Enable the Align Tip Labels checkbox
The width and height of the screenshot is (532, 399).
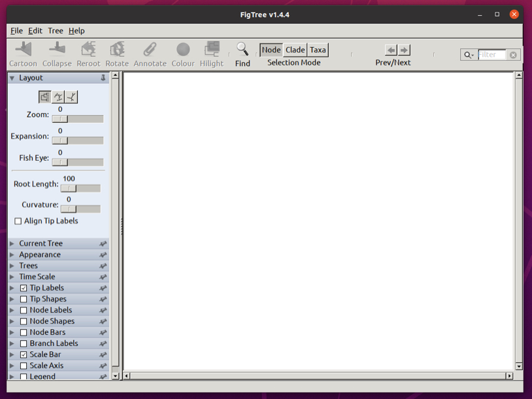tap(18, 221)
